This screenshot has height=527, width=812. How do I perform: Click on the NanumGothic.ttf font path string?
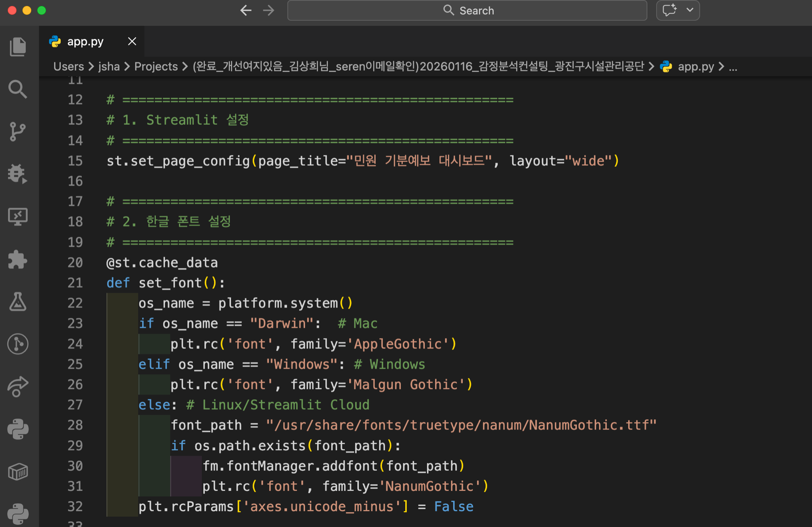(461, 425)
